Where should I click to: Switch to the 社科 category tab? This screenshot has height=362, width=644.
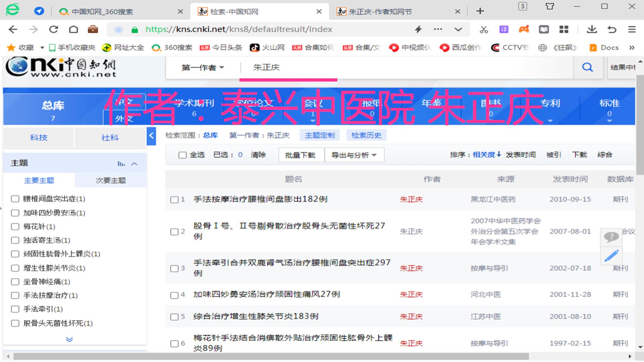coord(110,137)
